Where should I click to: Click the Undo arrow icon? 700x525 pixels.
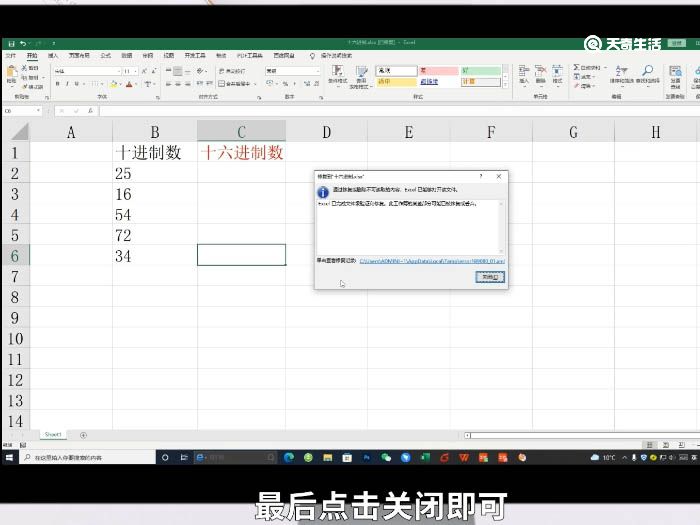coord(22,43)
